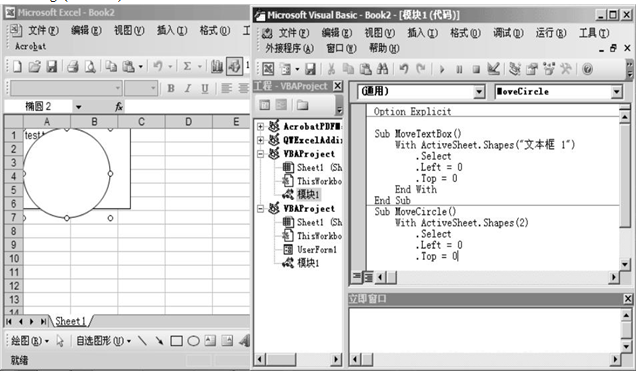This screenshot has height=371, width=636.
Task: Click the View Microsoft Excel icon
Action: tap(268, 69)
